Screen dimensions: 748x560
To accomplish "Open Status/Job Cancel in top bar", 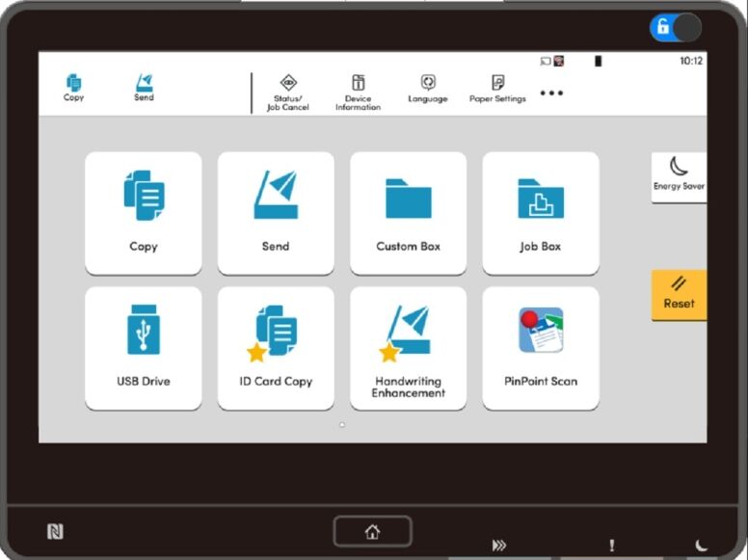I will (287, 92).
